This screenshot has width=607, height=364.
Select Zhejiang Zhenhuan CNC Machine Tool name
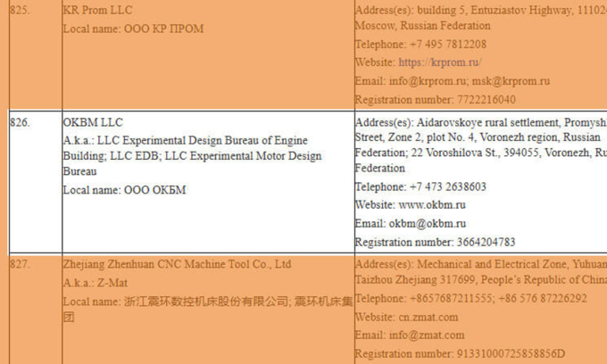[177, 264]
